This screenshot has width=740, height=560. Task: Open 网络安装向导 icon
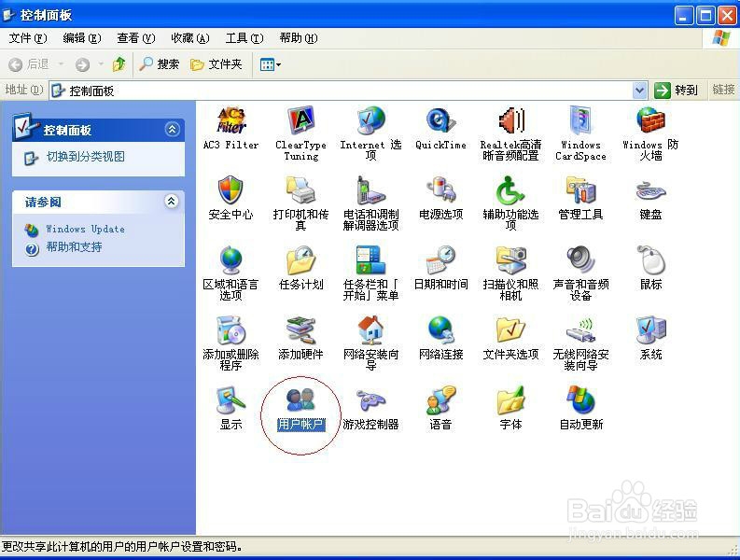(370, 330)
